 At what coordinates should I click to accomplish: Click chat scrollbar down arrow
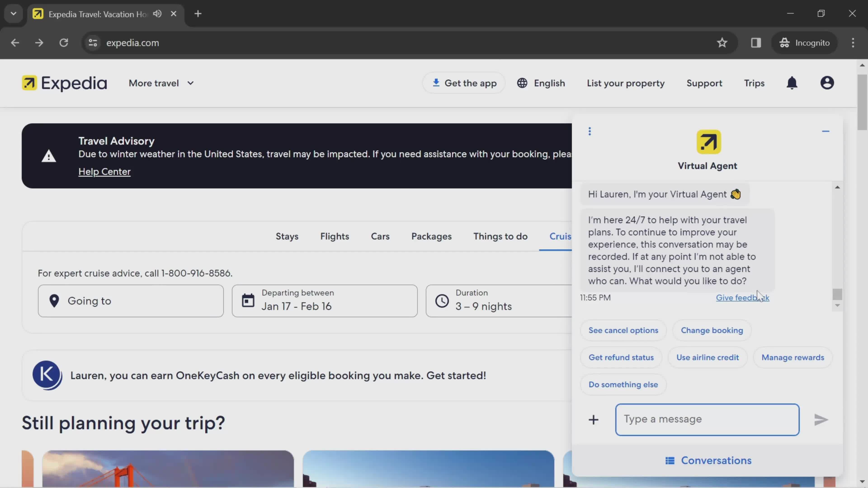[837, 305]
